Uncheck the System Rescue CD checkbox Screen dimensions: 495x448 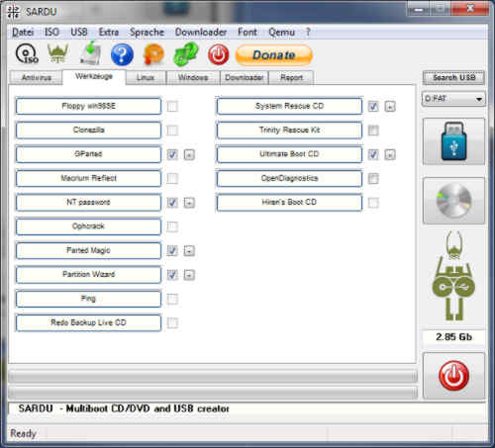[x=373, y=107]
